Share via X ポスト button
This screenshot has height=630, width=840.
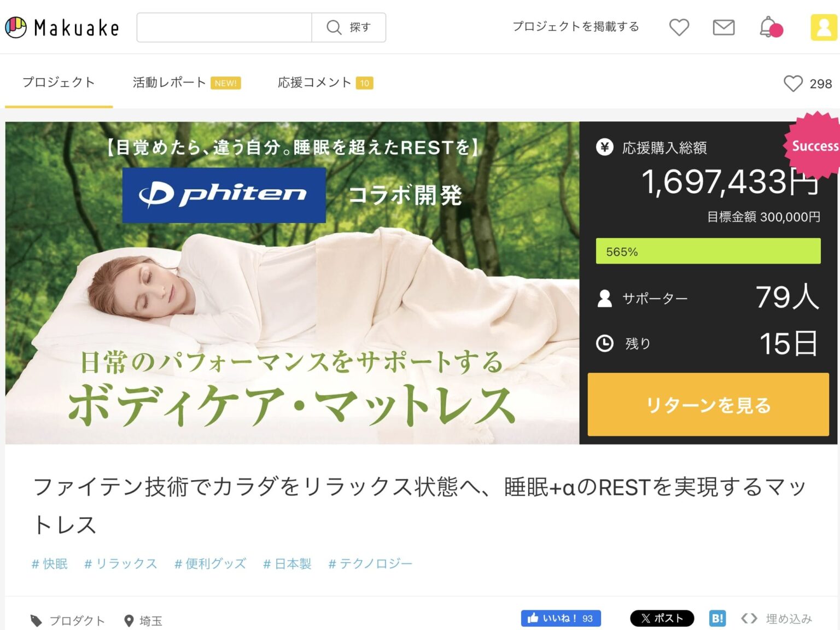662,619
